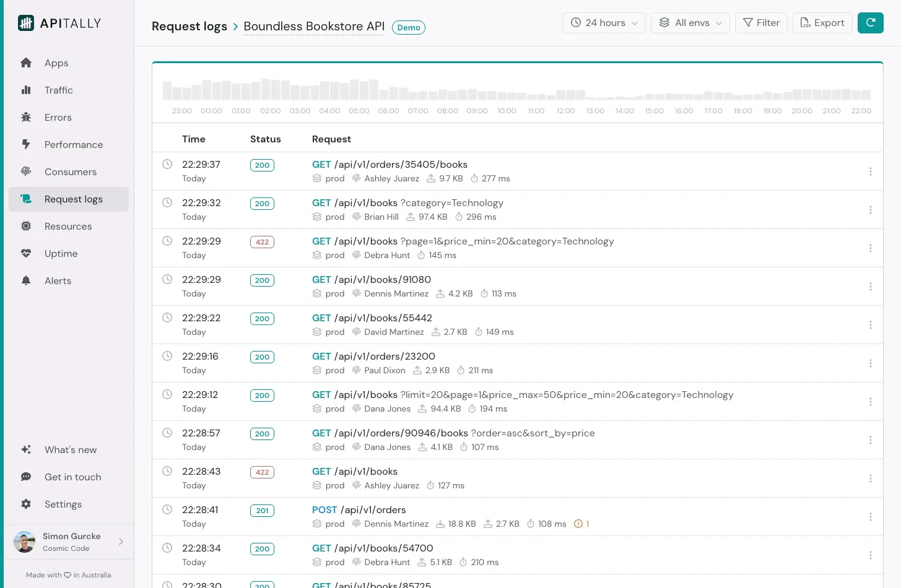
Task: Open row menu for POST /api/v1/orders
Action: click(x=871, y=517)
